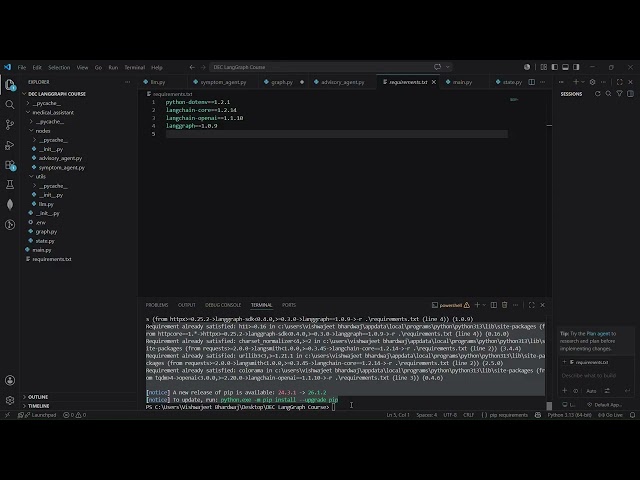Viewport: 640px width, 480px height.
Task: Switch to the graph.py editor tab
Action: [x=282, y=82]
